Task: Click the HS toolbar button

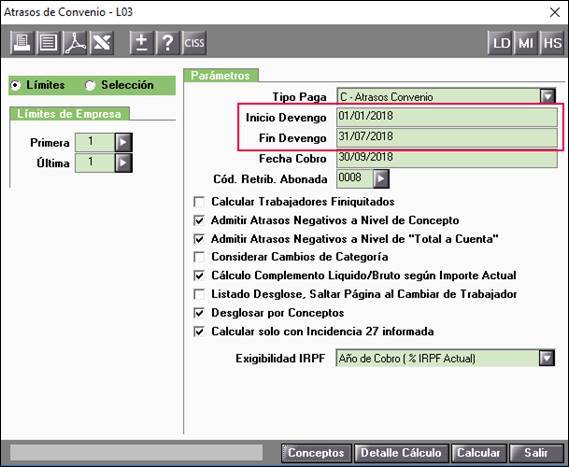Action: [x=552, y=43]
